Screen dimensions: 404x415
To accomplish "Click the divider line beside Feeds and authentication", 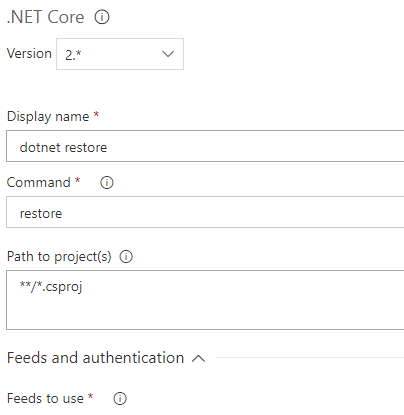I will click(x=310, y=358).
